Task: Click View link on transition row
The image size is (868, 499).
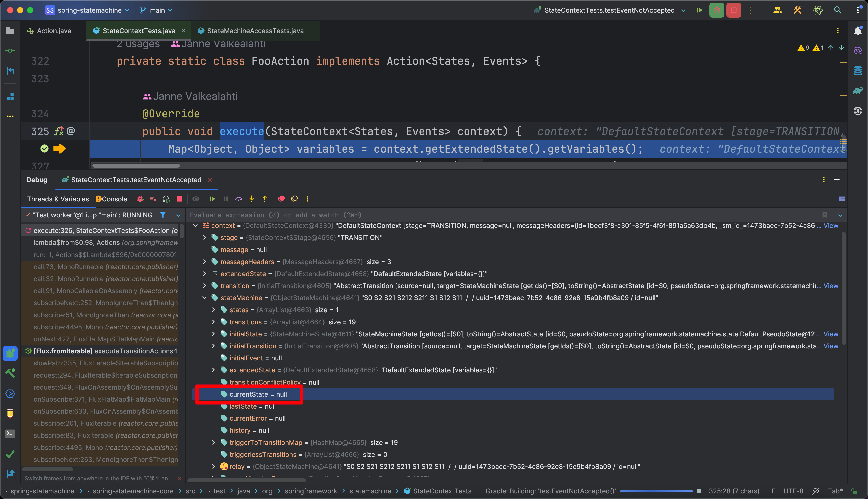Action: coord(831,286)
